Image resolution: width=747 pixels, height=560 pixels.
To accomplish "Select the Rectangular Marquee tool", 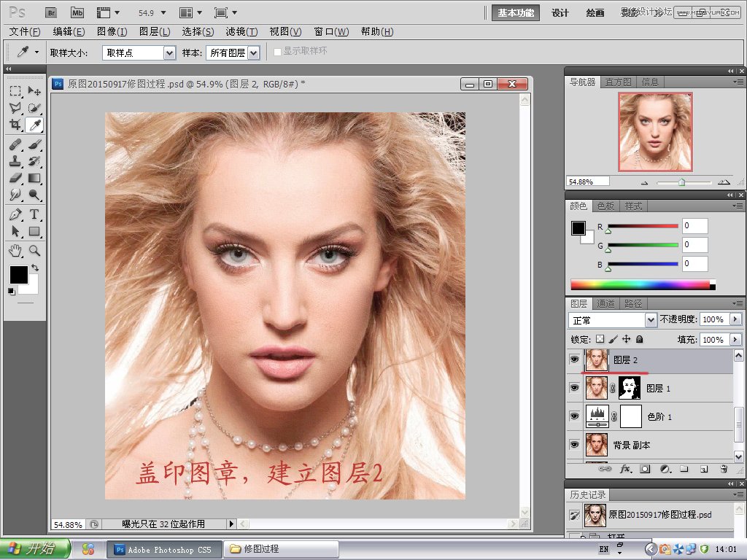I will (x=15, y=90).
